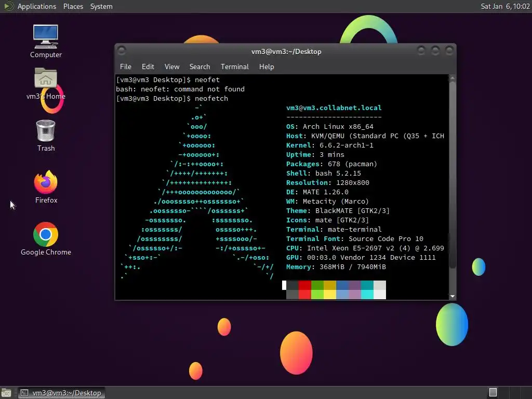The width and height of the screenshot is (532, 399).
Task: Click the terminal vertical scrollbar track
Action: (453, 187)
